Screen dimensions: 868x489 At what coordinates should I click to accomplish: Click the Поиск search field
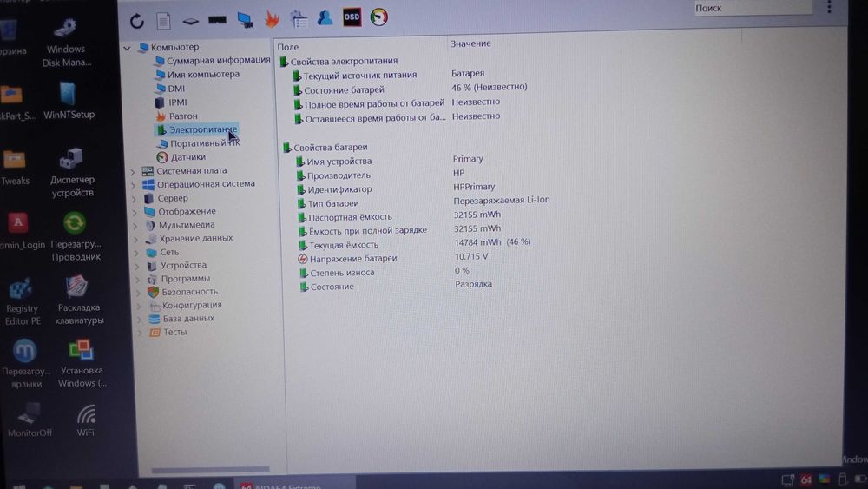point(753,8)
